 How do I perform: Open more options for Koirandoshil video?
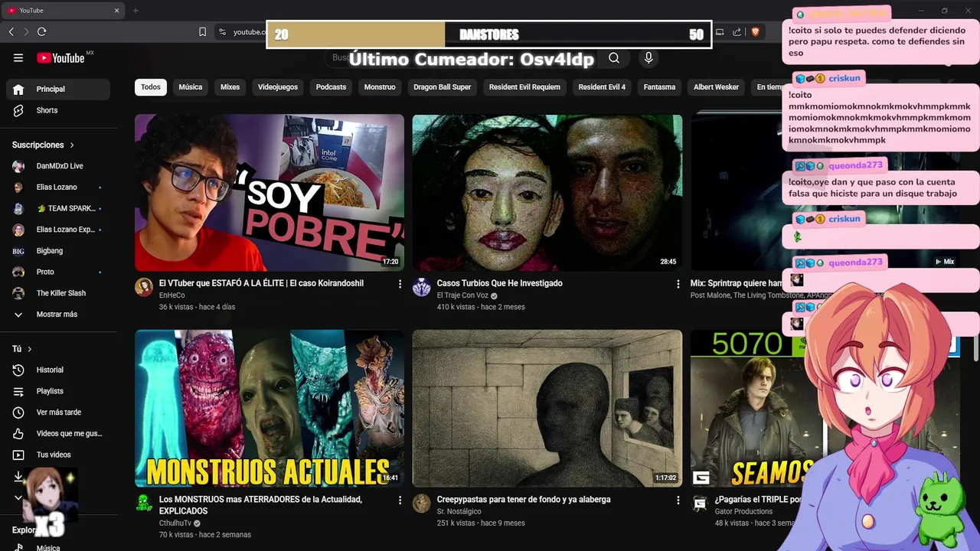[x=400, y=284]
